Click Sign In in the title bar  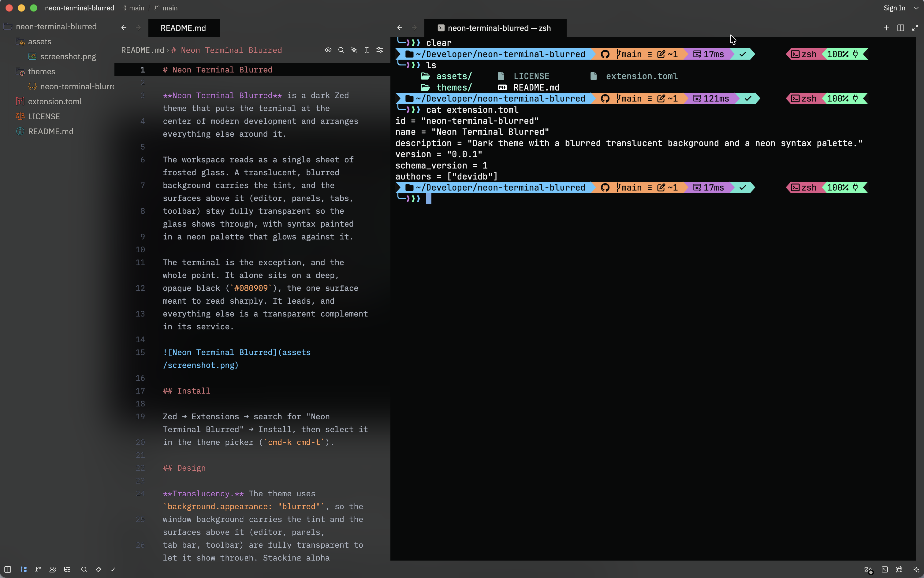tap(894, 8)
